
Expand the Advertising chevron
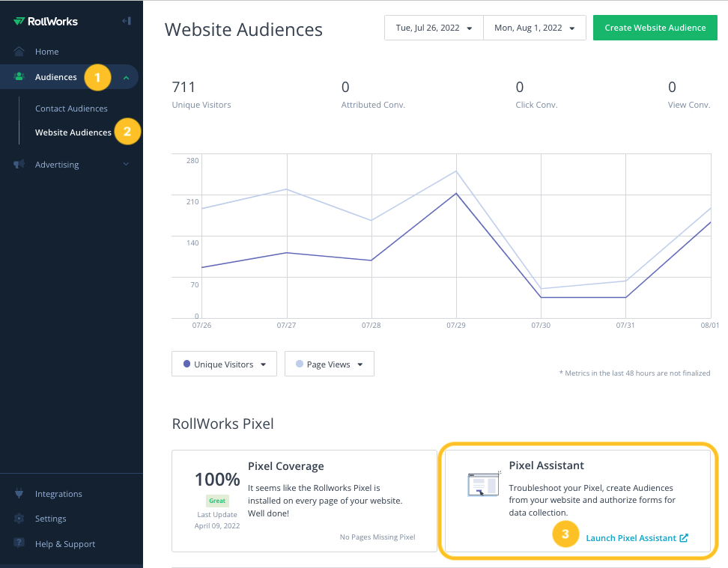[x=126, y=165]
